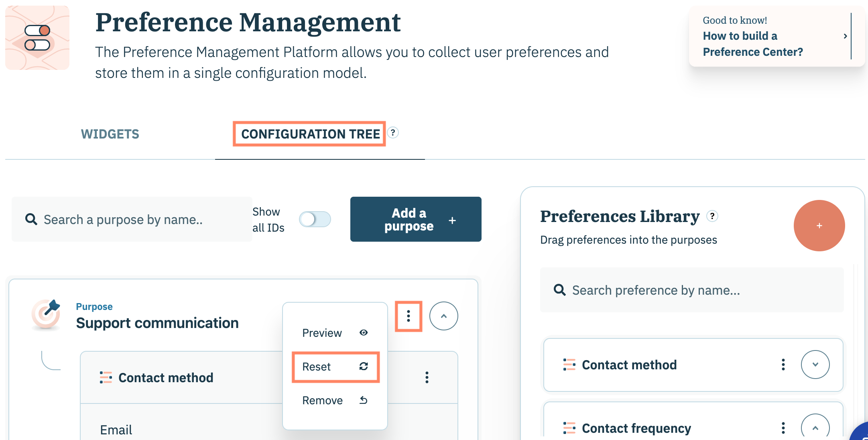Expand Contact method in Preferences Library

(815, 365)
